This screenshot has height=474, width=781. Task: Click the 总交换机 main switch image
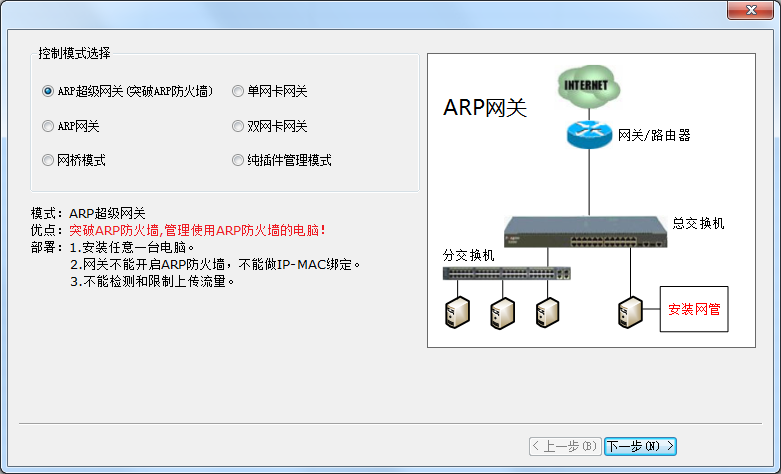click(x=585, y=232)
